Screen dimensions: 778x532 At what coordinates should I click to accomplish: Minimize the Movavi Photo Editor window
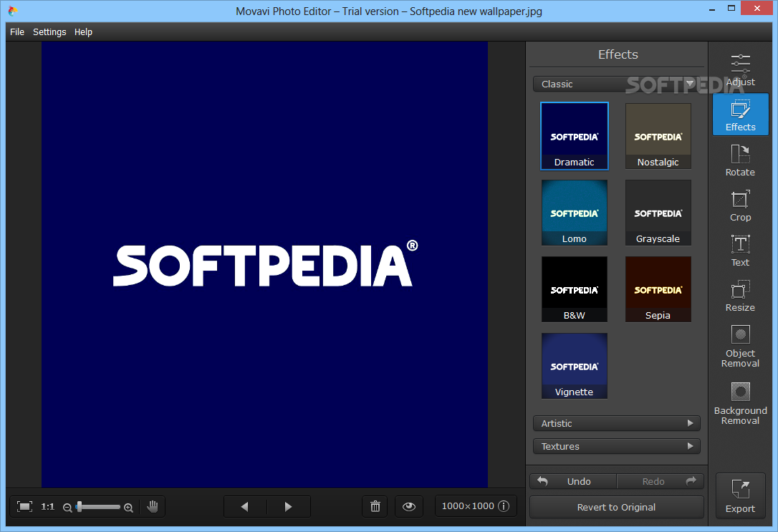tap(712, 9)
